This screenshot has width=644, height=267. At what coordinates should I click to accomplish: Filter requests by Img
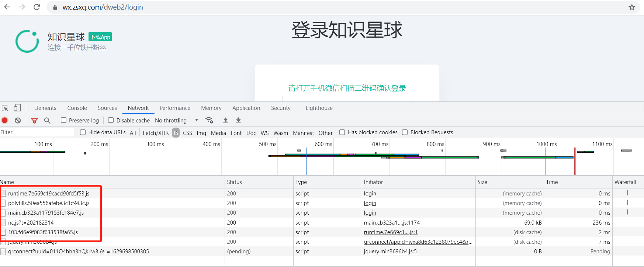(201, 133)
